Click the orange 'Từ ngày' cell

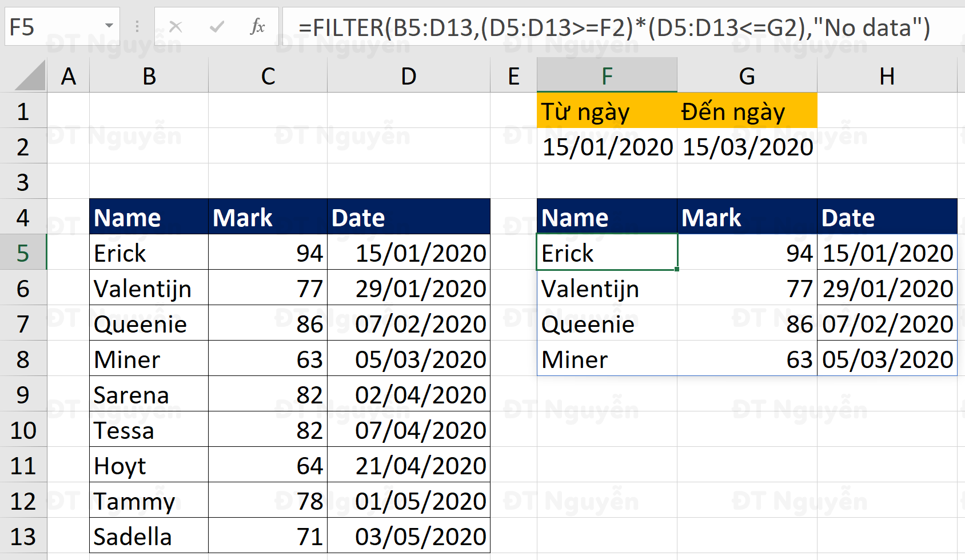pyautogui.click(x=607, y=111)
